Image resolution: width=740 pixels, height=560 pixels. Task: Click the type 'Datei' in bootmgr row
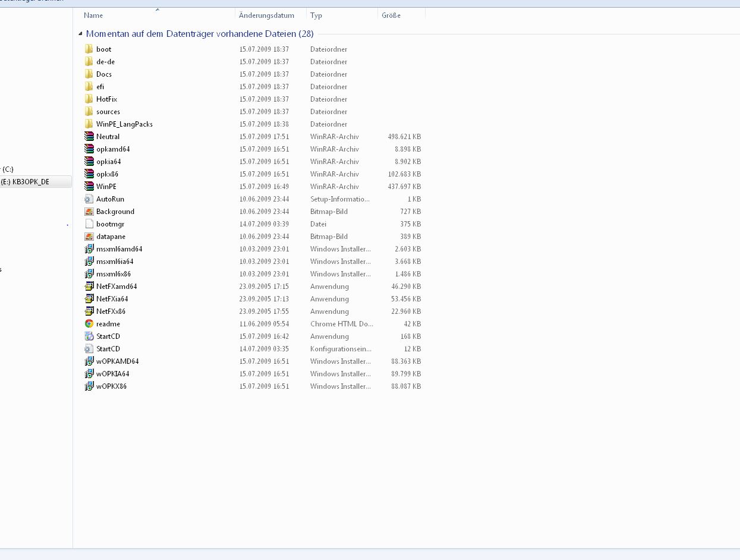(x=318, y=224)
